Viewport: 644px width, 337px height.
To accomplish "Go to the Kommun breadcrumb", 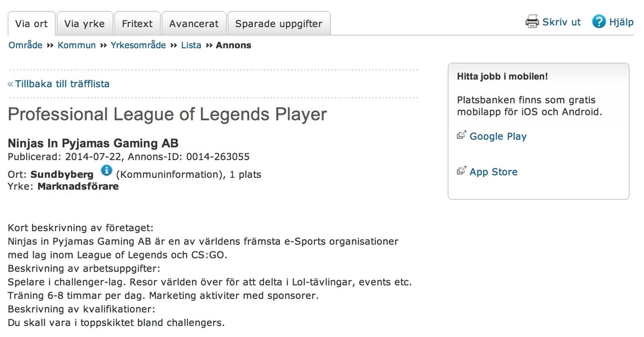I will pyautogui.click(x=76, y=45).
